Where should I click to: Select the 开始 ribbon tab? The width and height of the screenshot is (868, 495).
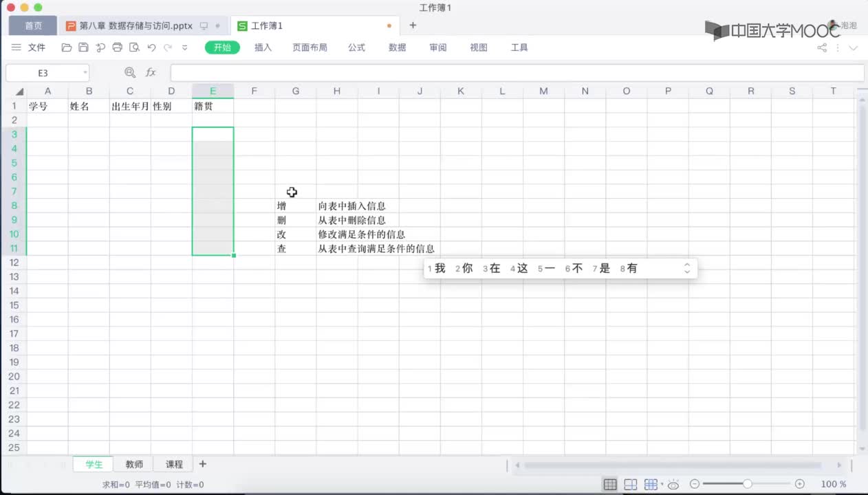pos(222,47)
